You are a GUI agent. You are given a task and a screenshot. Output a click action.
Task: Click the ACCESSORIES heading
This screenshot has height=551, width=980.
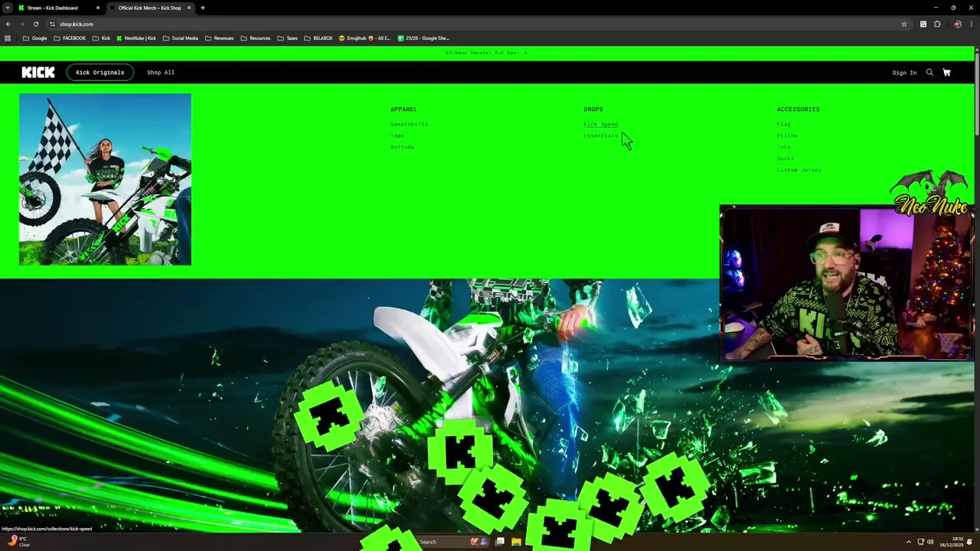(799, 109)
